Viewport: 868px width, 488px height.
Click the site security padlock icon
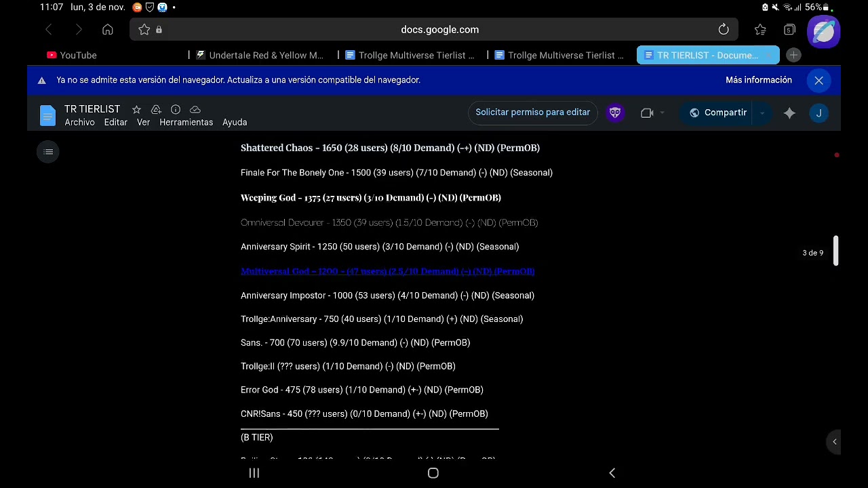click(159, 30)
